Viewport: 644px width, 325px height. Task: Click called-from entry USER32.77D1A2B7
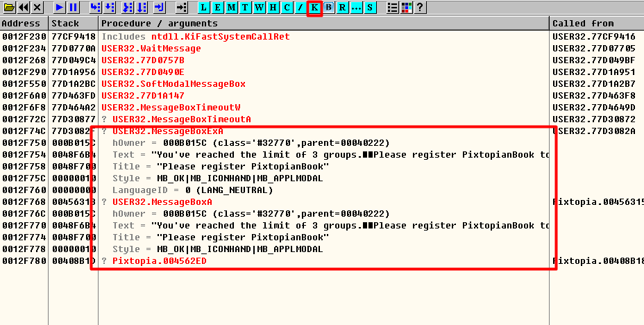[x=593, y=84]
